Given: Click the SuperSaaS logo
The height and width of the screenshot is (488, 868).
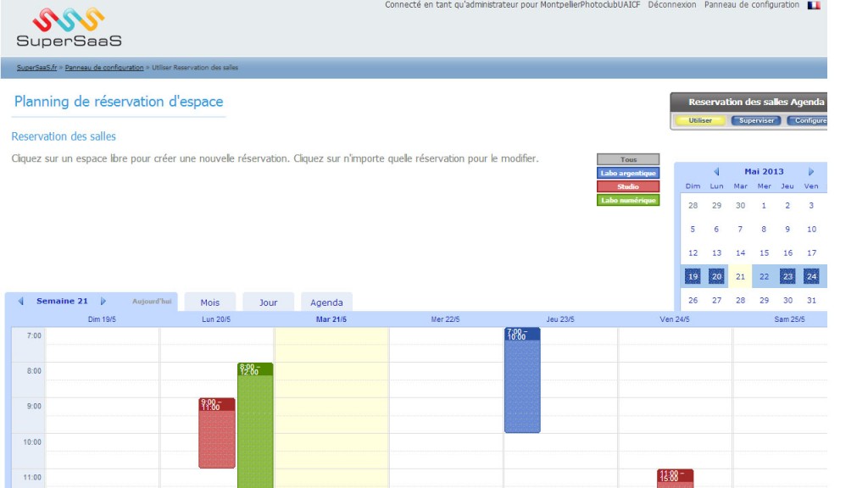Looking at the screenshot, I should [x=69, y=27].
